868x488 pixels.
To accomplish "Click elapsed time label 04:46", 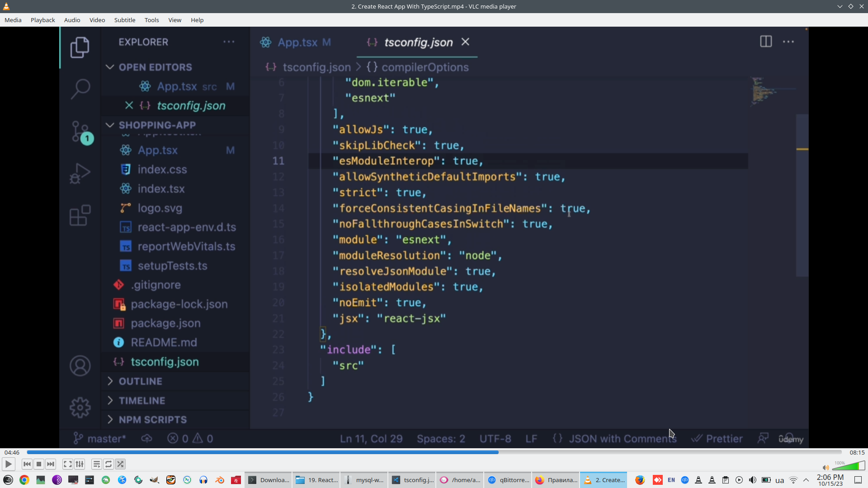I will pyautogui.click(x=12, y=452).
